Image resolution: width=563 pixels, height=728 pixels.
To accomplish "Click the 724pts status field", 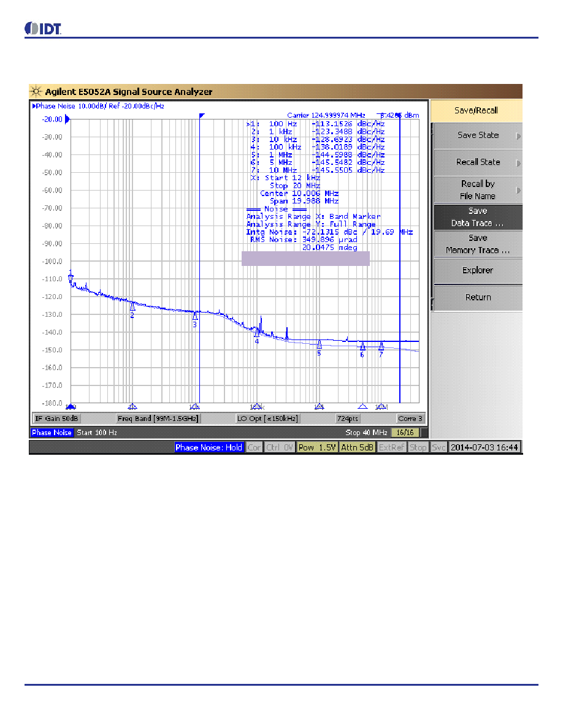I will [348, 419].
